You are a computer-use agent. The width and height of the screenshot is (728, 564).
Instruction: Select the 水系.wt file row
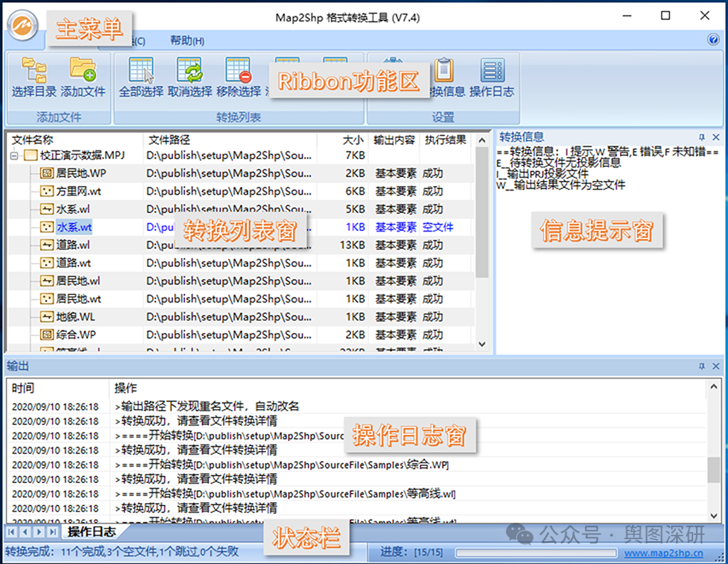pyautogui.click(x=241, y=227)
